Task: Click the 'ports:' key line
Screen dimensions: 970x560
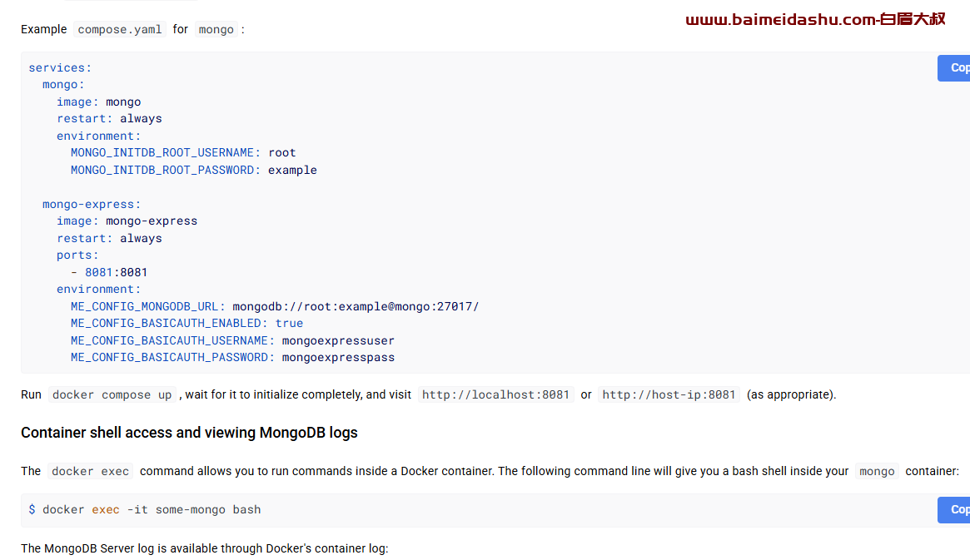Action: [77, 255]
